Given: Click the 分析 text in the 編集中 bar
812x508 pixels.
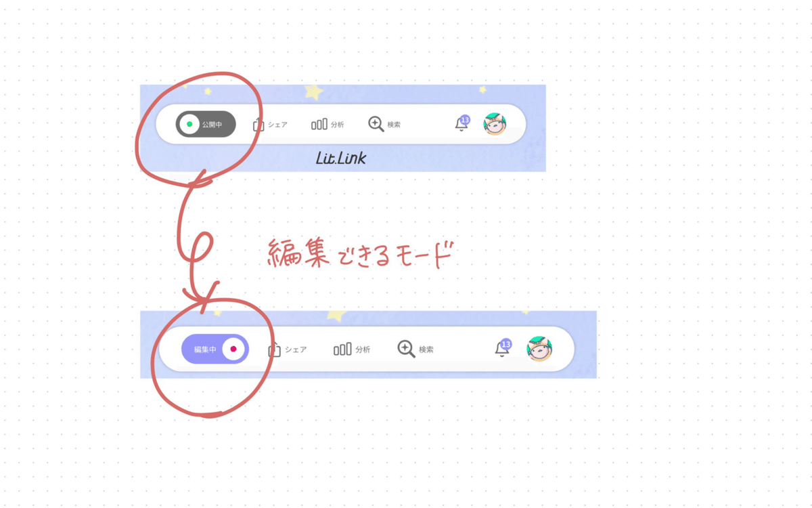Looking at the screenshot, I should coord(363,350).
